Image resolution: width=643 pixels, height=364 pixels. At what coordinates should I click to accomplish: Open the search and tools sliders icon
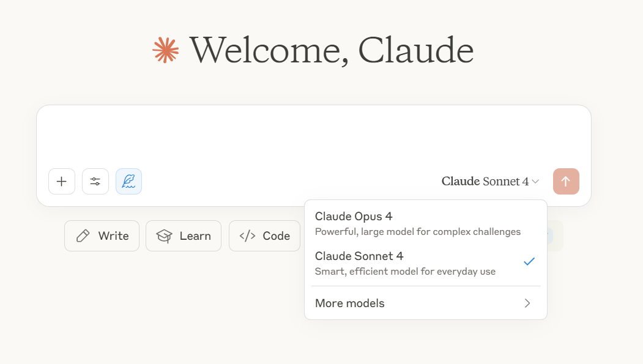click(95, 181)
